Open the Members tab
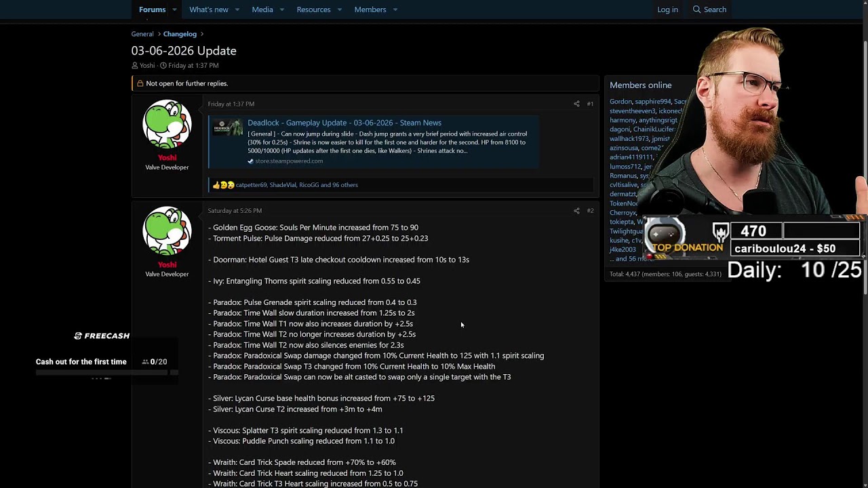This screenshot has height=488, width=868. point(370,9)
